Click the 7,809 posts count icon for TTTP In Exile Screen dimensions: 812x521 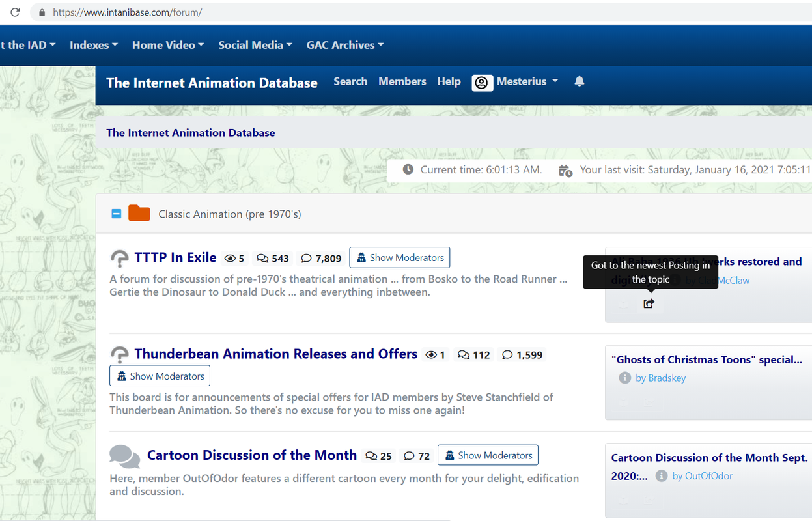[x=306, y=259]
